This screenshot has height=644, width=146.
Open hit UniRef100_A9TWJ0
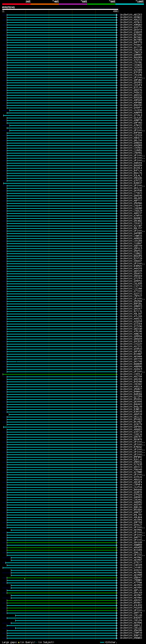point(131,22)
